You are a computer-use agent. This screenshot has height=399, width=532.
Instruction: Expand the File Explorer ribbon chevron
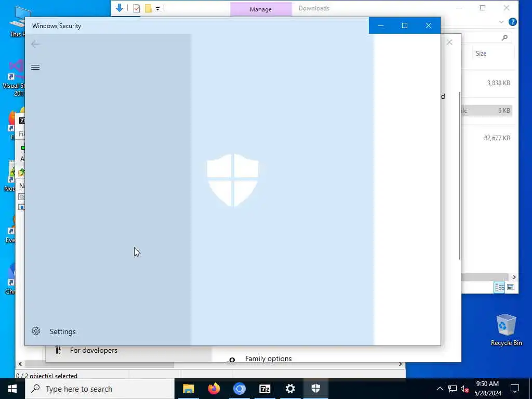tap(501, 22)
